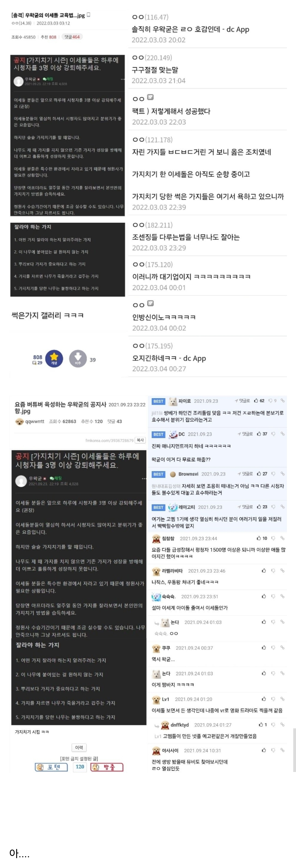The width and height of the screenshot is (296, 868).
Task: Open the 120 recommend count box
Action: [80, 767]
